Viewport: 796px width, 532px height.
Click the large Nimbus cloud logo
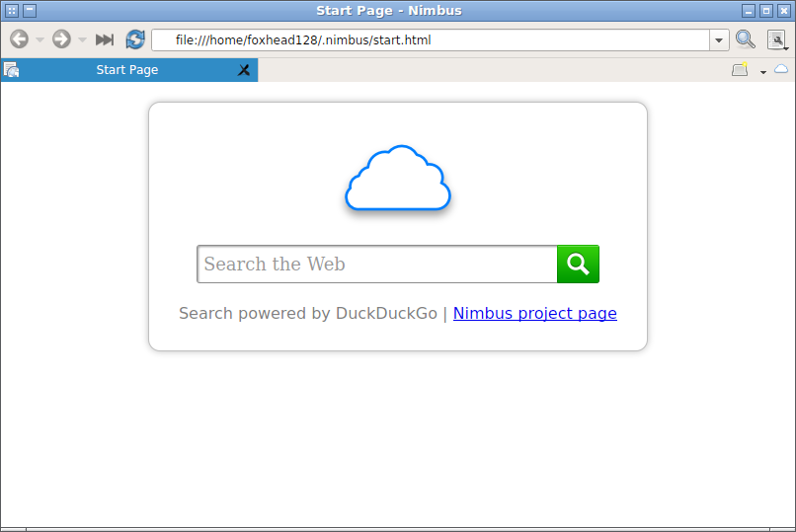point(398,178)
